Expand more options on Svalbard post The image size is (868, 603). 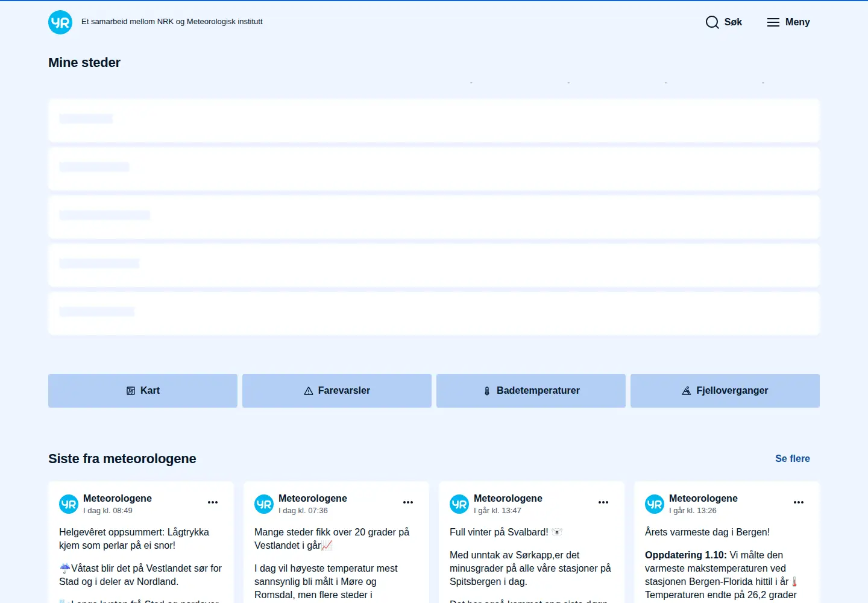(603, 502)
